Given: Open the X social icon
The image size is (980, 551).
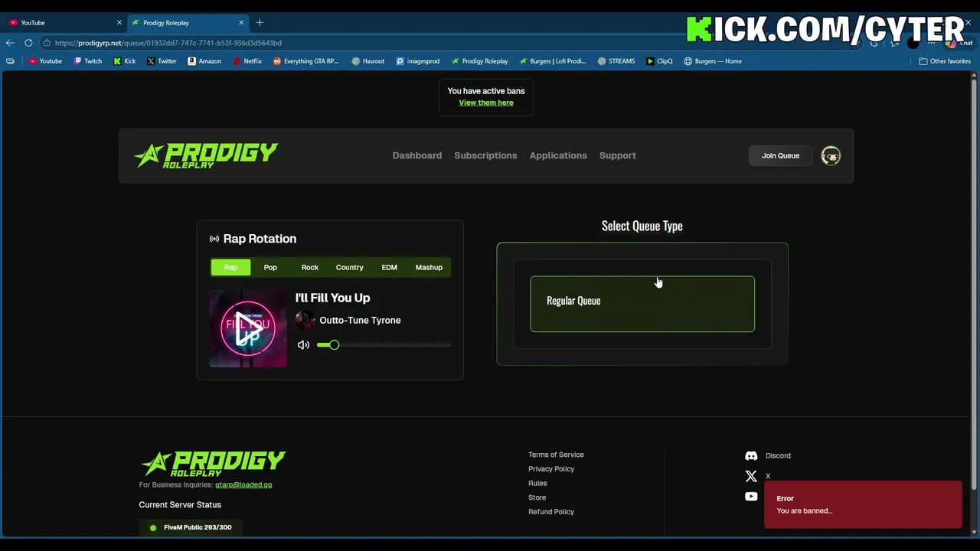Looking at the screenshot, I should [751, 476].
